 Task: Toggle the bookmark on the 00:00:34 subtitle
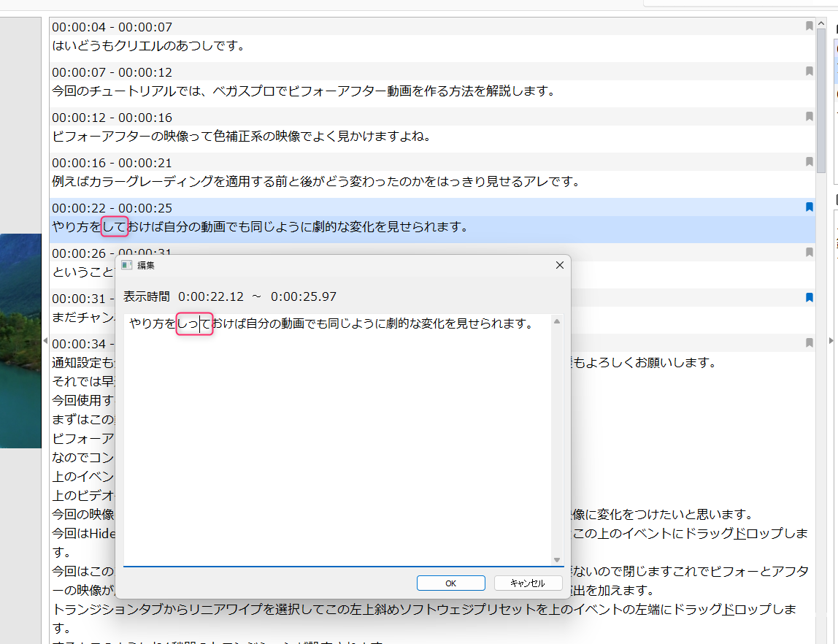[x=809, y=343]
